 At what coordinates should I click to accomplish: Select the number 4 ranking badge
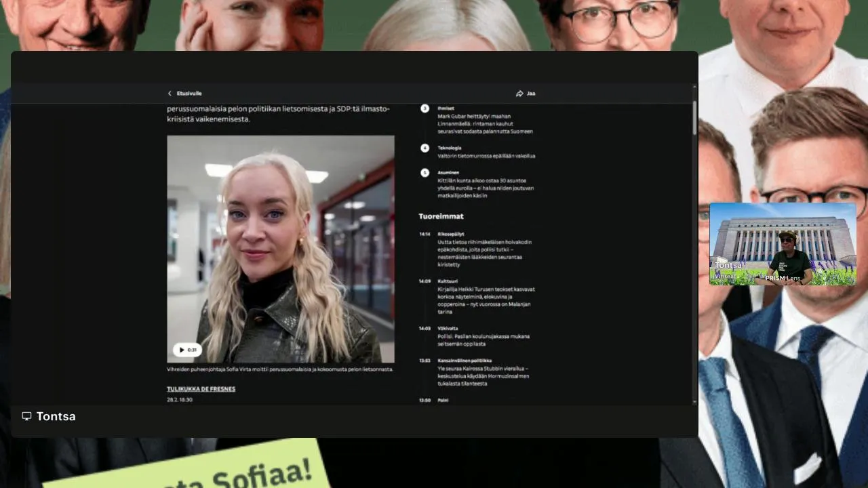[425, 148]
